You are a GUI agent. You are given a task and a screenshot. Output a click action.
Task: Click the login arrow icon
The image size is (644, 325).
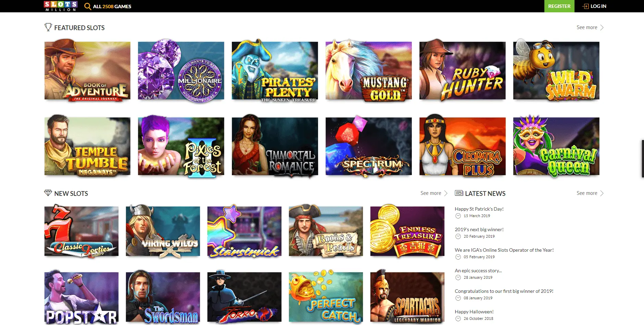coord(585,6)
